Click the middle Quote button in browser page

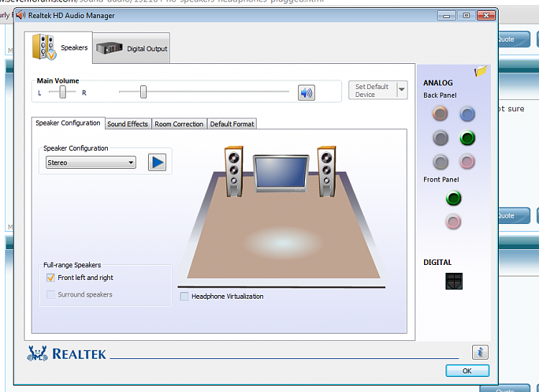click(514, 215)
